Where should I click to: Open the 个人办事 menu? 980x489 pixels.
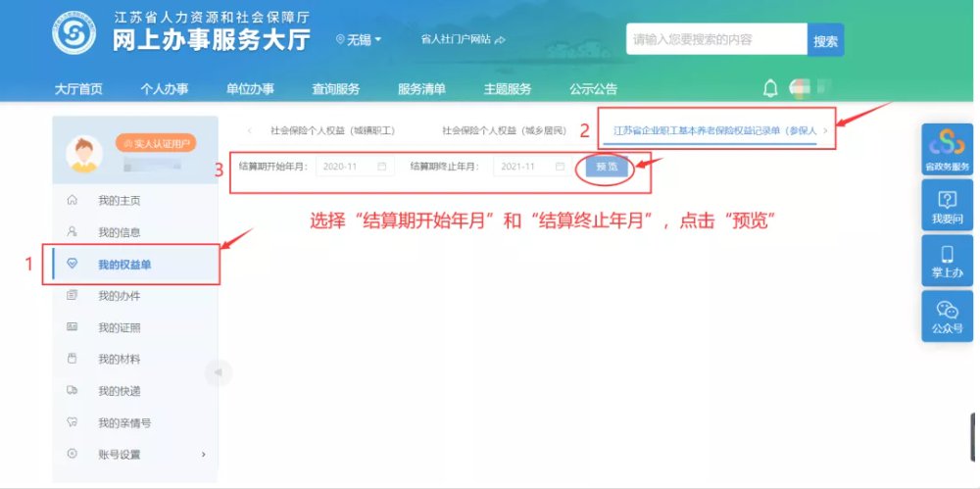(164, 89)
